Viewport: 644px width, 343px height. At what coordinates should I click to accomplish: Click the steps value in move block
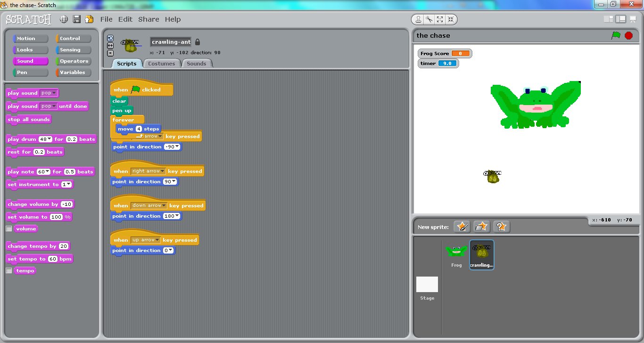click(x=139, y=129)
